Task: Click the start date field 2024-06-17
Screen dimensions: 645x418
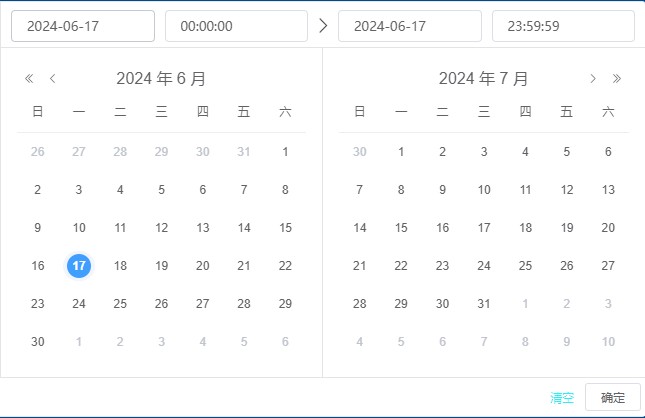Action: pyautogui.click(x=83, y=26)
